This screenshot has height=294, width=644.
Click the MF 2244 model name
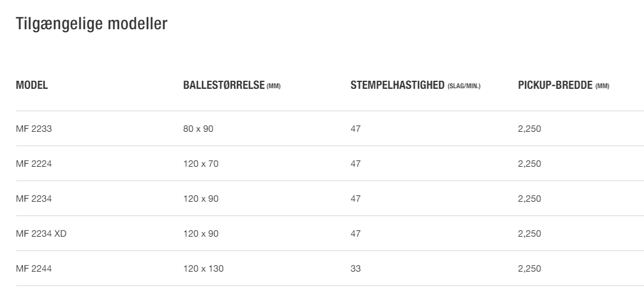(x=34, y=269)
